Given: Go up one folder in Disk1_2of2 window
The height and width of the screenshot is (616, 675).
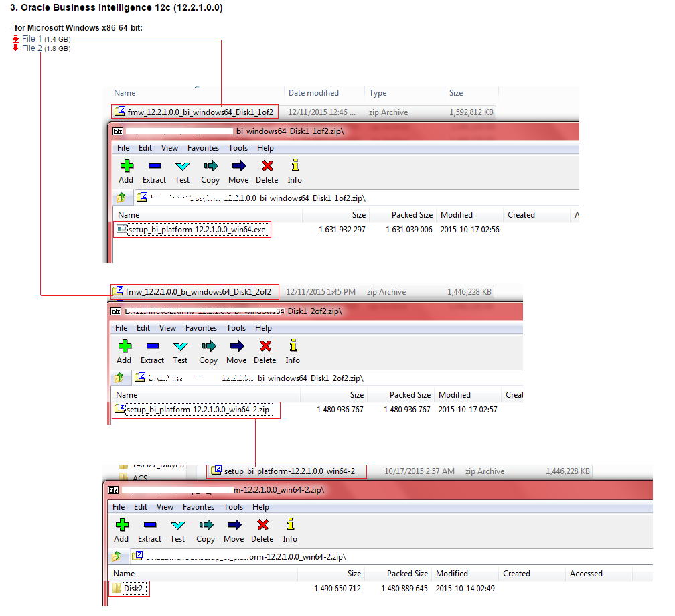Looking at the screenshot, I should (119, 378).
